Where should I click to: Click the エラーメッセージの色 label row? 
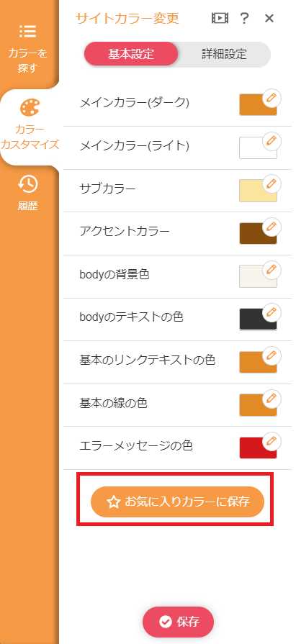coord(178,448)
